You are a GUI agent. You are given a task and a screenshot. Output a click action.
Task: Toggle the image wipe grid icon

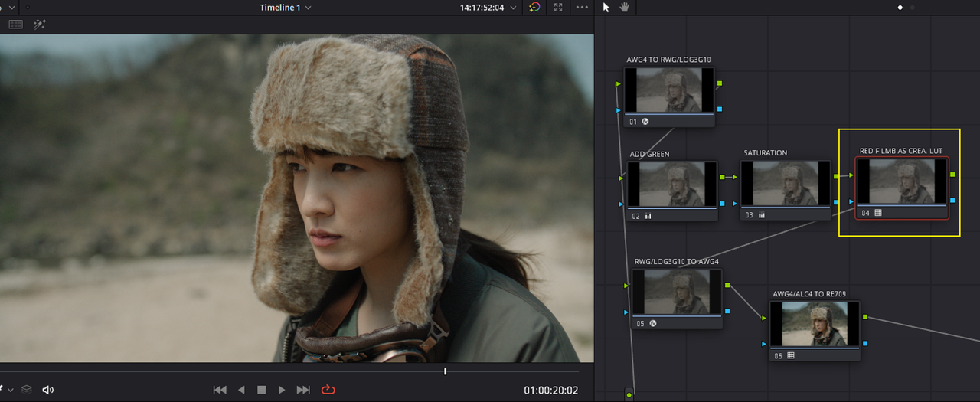[x=15, y=25]
